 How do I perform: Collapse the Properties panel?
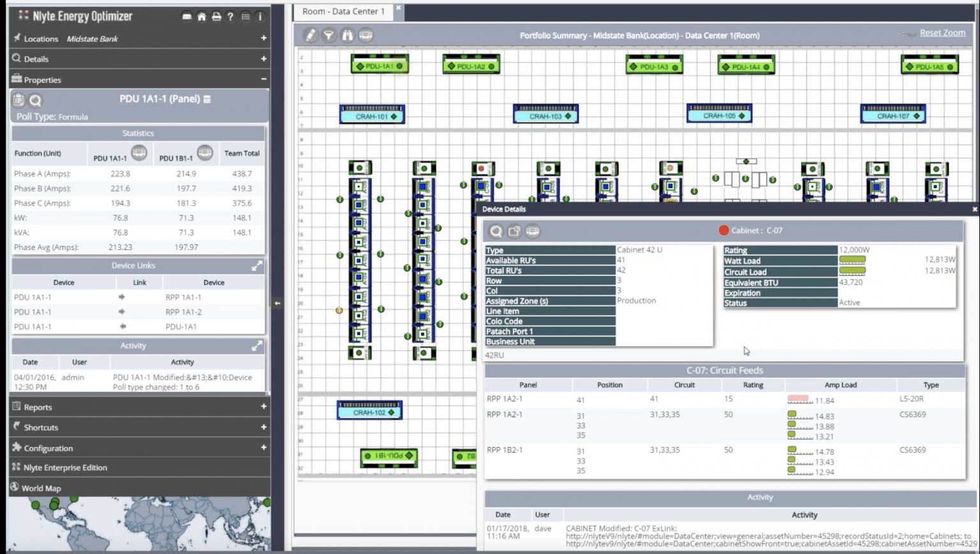264,79
